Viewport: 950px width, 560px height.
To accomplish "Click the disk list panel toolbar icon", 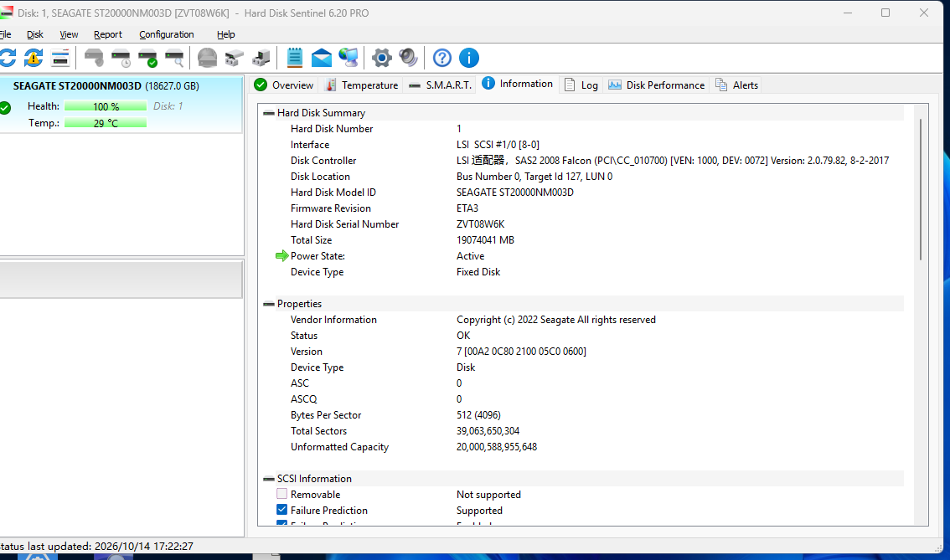I will pos(60,58).
